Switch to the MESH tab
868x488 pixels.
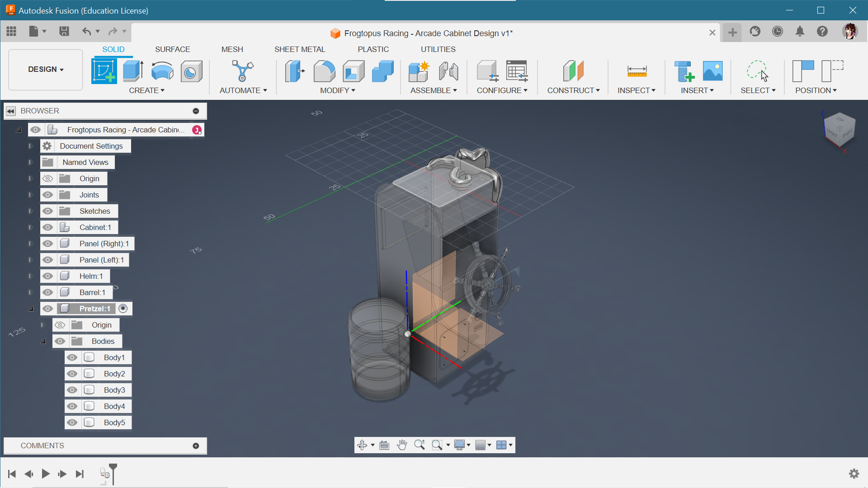click(x=232, y=49)
